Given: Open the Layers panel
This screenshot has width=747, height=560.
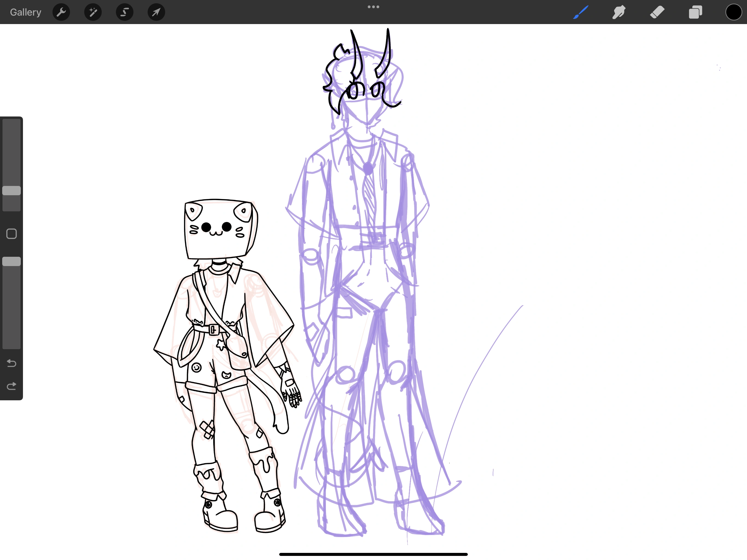Looking at the screenshot, I should (695, 12).
